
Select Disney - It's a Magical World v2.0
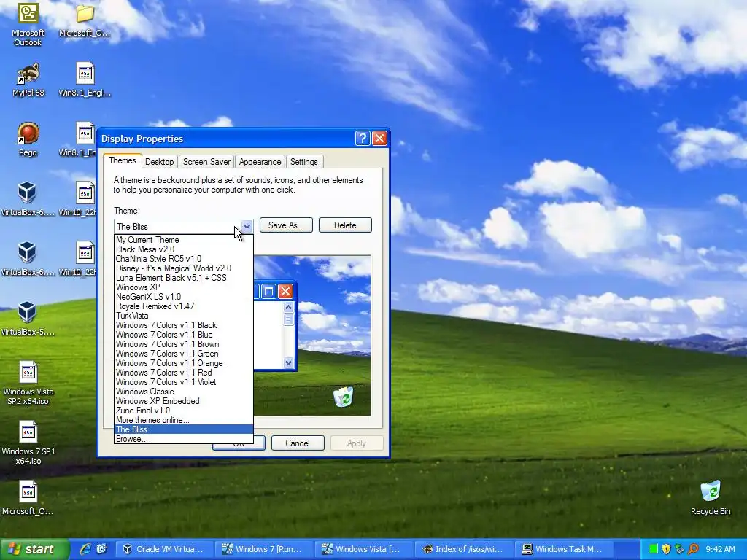click(183, 268)
